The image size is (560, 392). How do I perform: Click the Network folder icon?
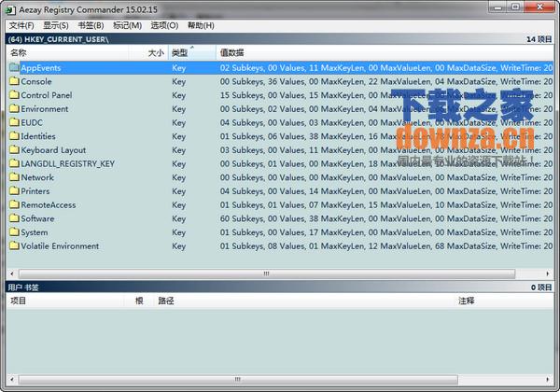[14, 177]
